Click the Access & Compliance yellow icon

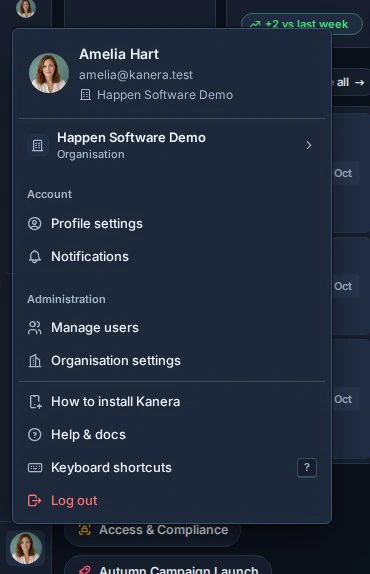tap(85, 530)
